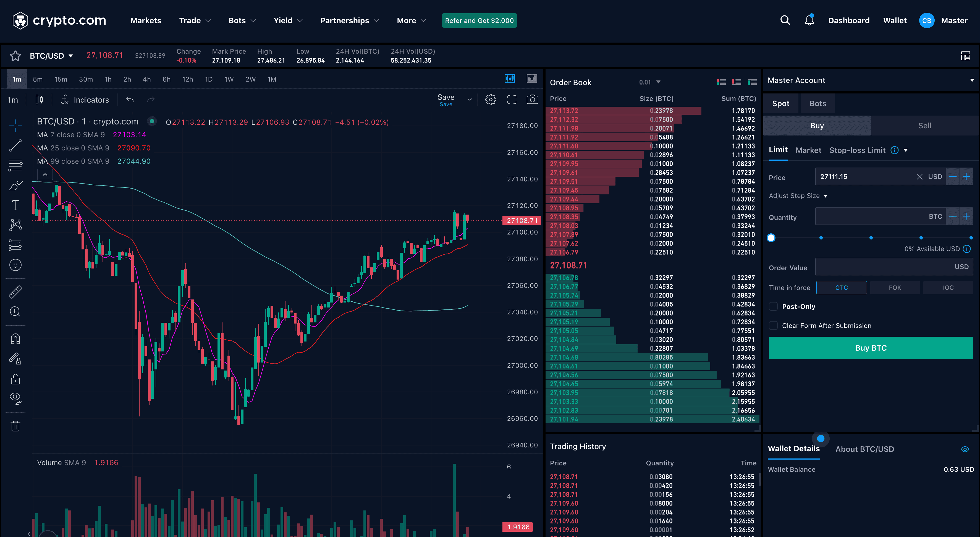This screenshot has width=980, height=537.
Task: Switch to the Sell tab
Action: click(925, 126)
